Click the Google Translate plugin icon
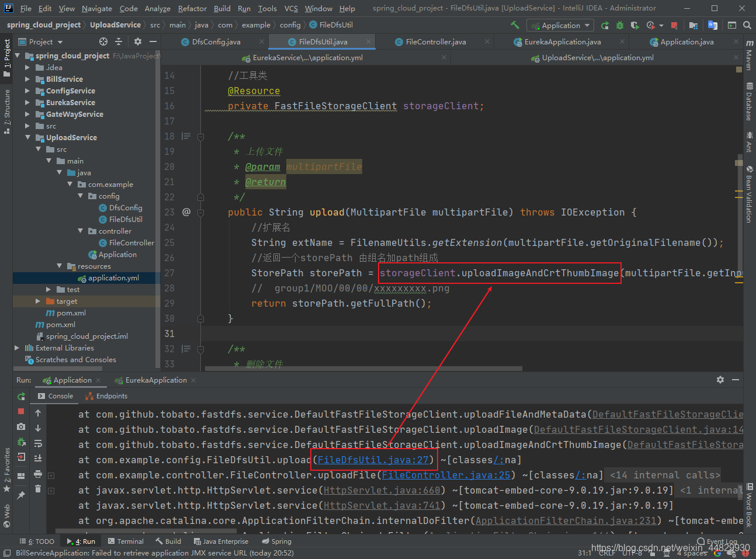The width and height of the screenshot is (756, 559). (713, 25)
